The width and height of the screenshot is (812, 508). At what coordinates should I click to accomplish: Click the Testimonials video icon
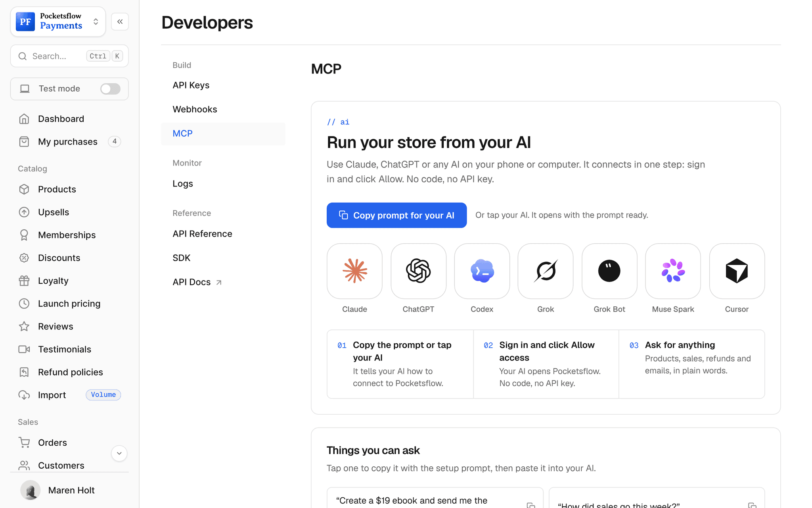pyautogui.click(x=24, y=349)
